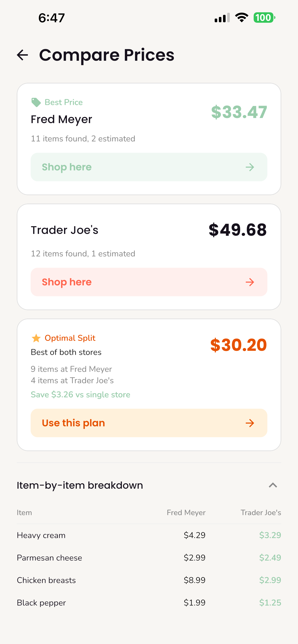Select the Chicken breasts breakdown row
This screenshot has height=644, width=298.
(149, 580)
